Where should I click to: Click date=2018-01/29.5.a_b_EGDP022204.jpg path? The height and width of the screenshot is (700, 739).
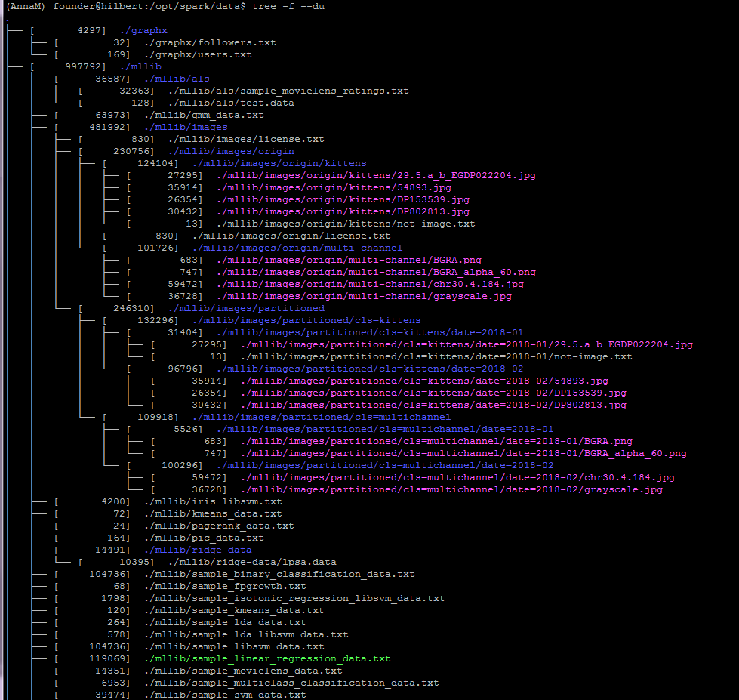466,344
